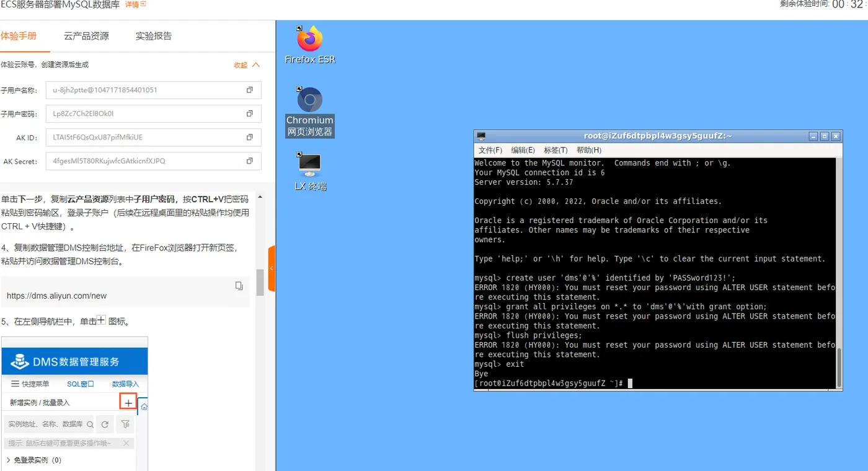This screenshot has width=868, height=471.
Task: Open the 编辑(E) menu in terminal
Action: pos(523,150)
